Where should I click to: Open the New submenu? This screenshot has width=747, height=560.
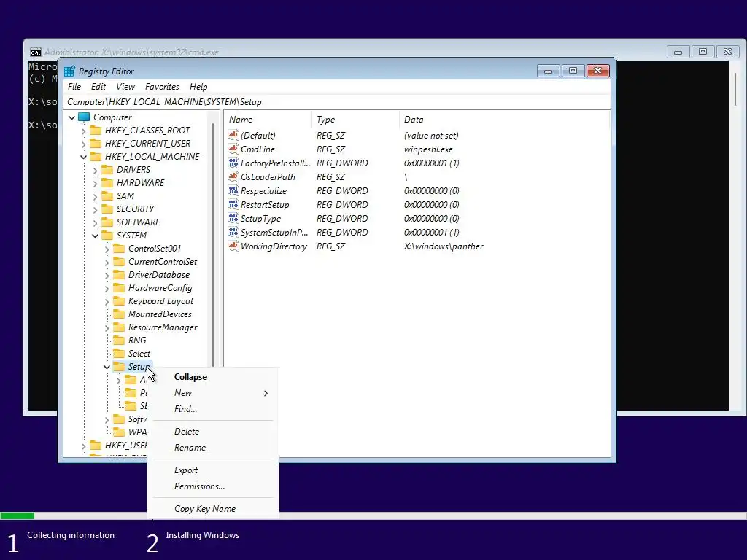click(213, 393)
